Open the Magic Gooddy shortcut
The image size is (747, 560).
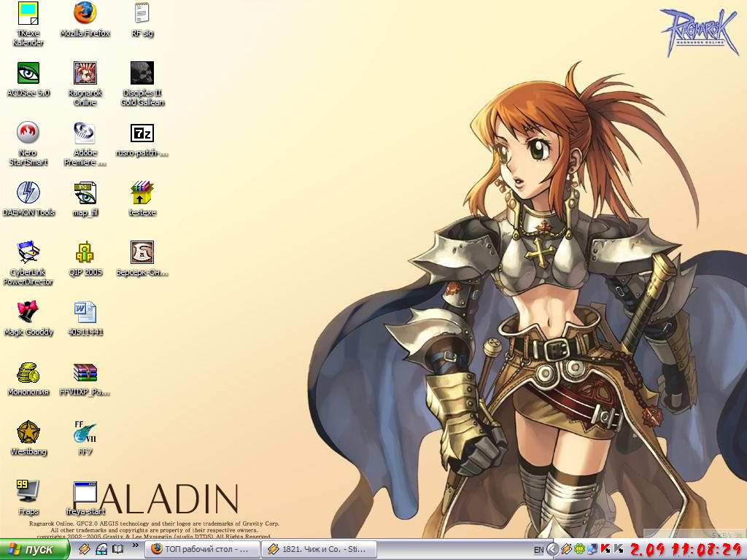28,319
